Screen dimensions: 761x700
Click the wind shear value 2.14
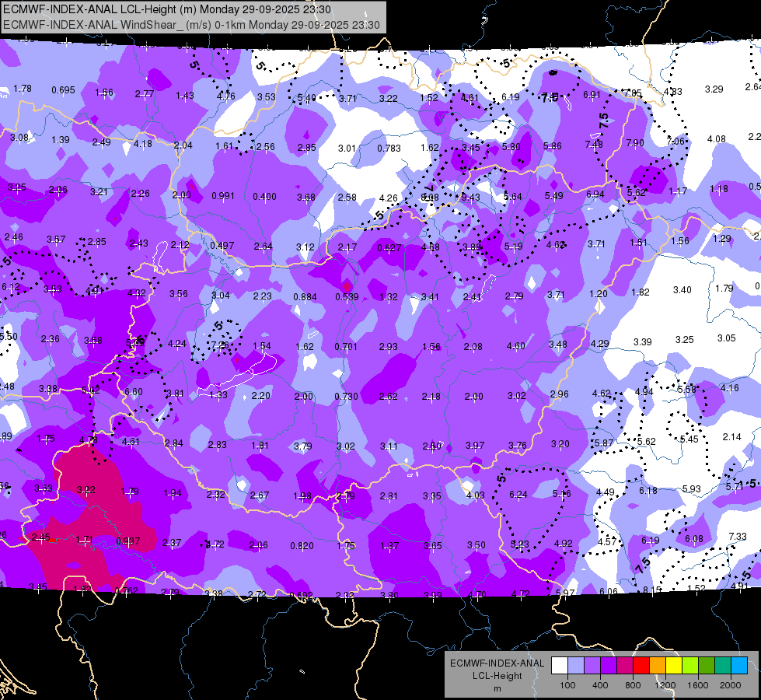click(731, 436)
